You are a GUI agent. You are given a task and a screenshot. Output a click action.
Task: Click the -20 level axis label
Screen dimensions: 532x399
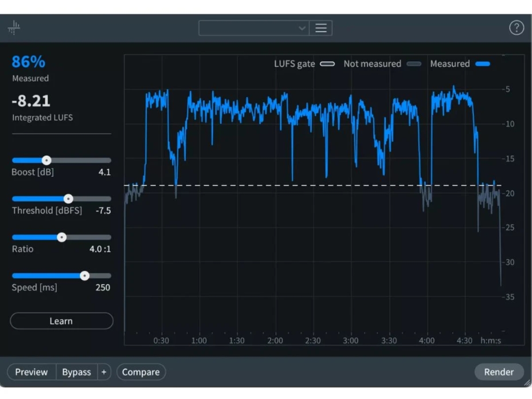coord(508,193)
